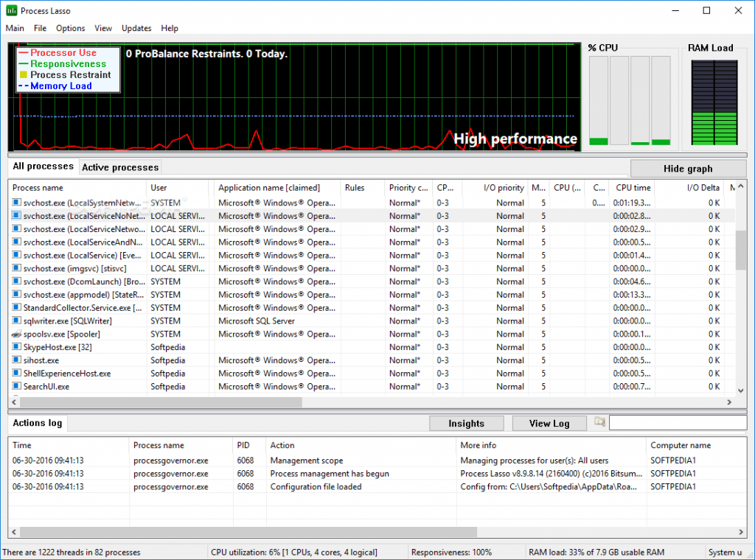Sort processes by Process name header

pyautogui.click(x=38, y=188)
